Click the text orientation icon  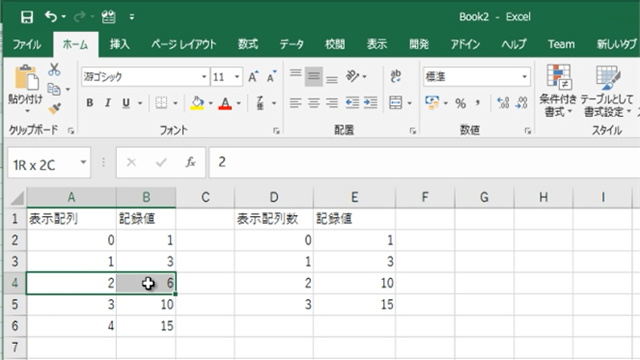click(352, 76)
